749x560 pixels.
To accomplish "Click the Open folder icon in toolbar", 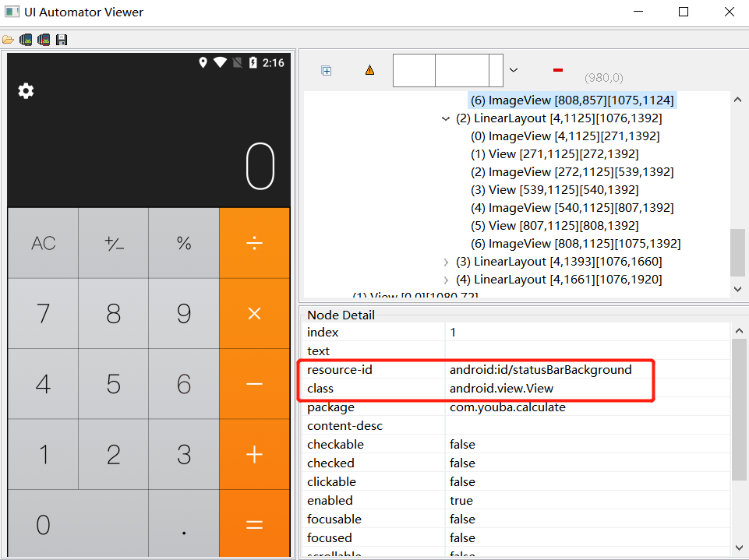I will [8, 39].
